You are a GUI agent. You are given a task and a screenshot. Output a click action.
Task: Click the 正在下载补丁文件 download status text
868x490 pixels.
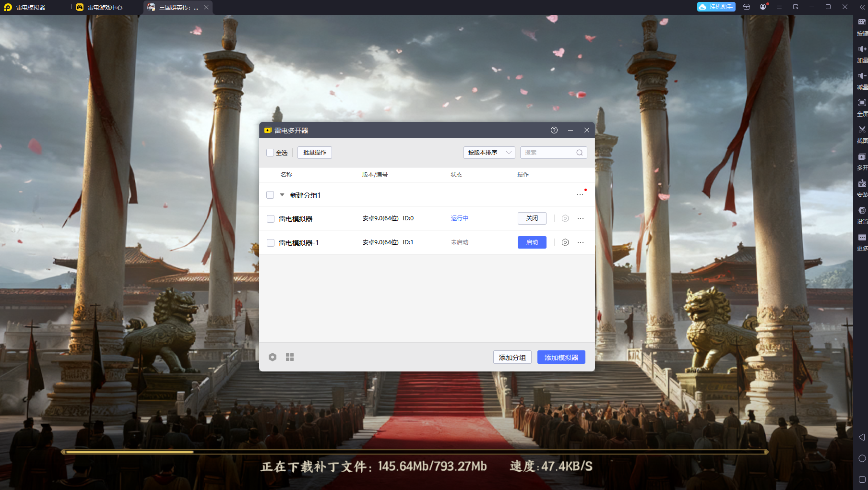coord(374,466)
